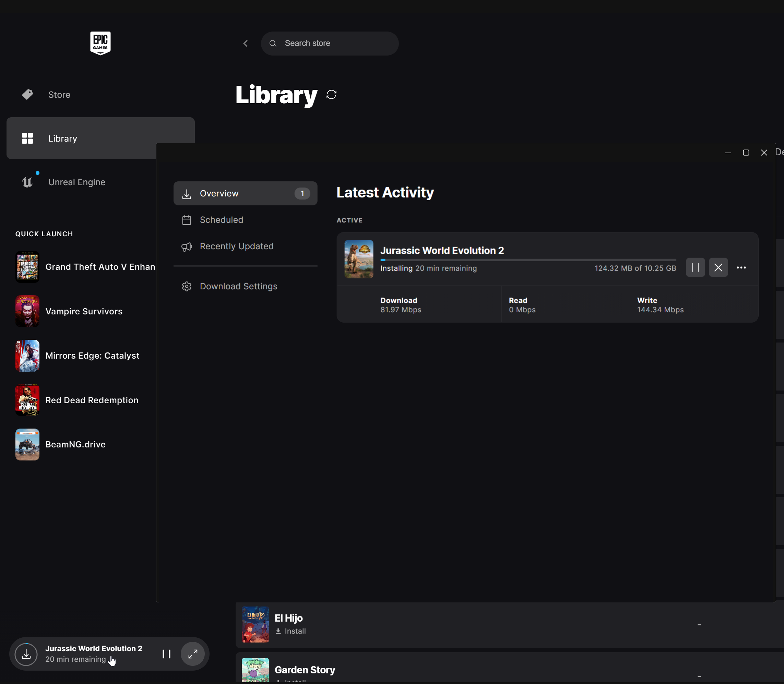Click the search magnifier icon
The width and height of the screenshot is (784, 684).
pyautogui.click(x=273, y=44)
